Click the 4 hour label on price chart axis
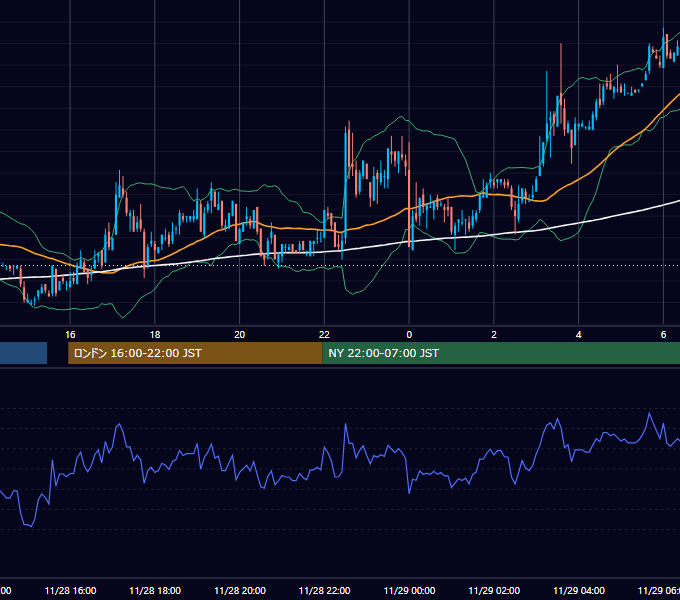Screen dimensions: 680x600 point(579,335)
